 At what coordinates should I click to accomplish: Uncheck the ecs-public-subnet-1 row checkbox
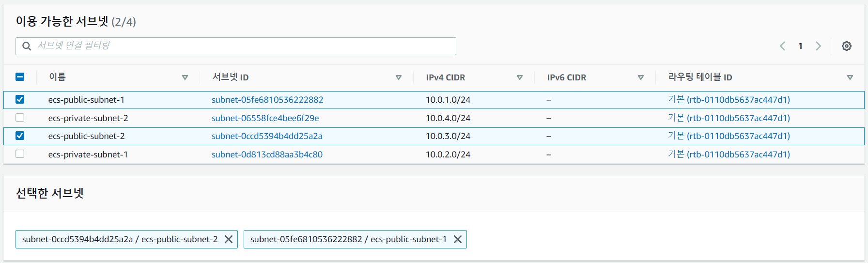coord(20,99)
